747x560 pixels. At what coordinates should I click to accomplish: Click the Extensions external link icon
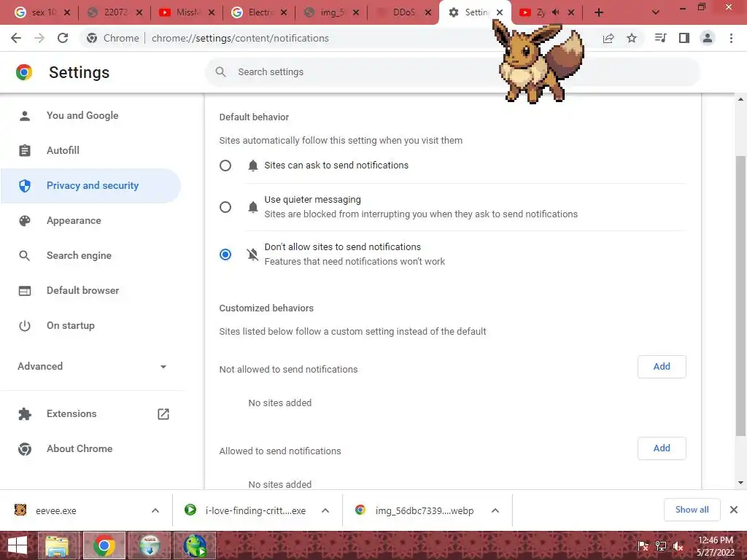(163, 414)
